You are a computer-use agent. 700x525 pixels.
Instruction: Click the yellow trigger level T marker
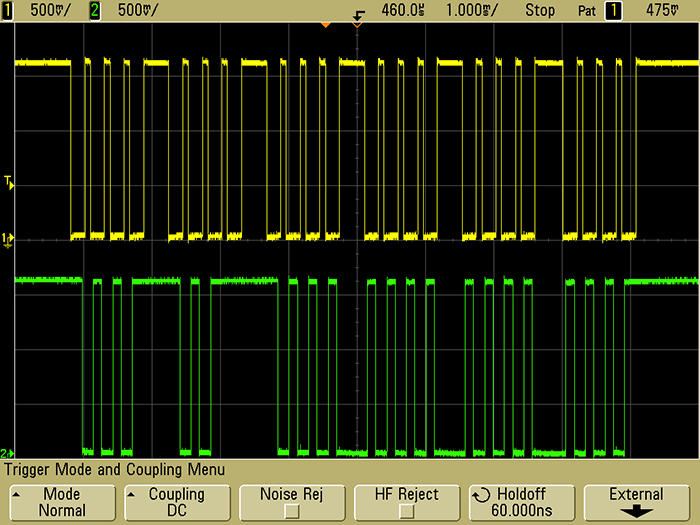[x=8, y=182]
